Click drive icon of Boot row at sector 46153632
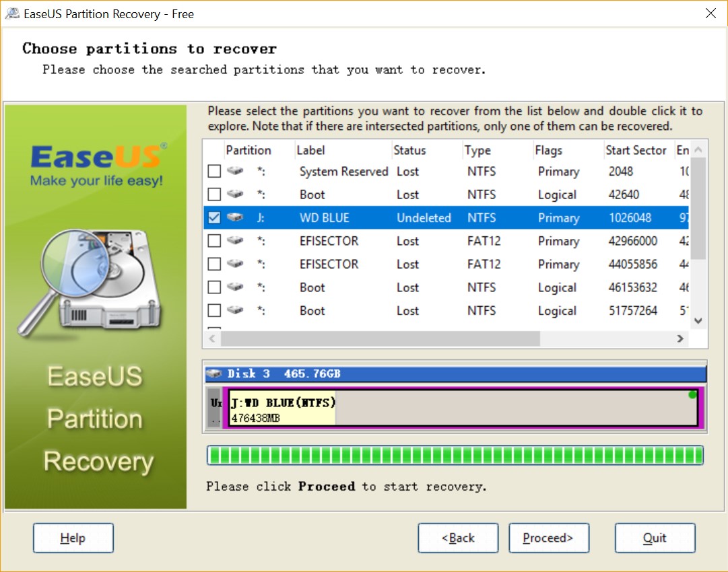728x572 pixels. (234, 287)
